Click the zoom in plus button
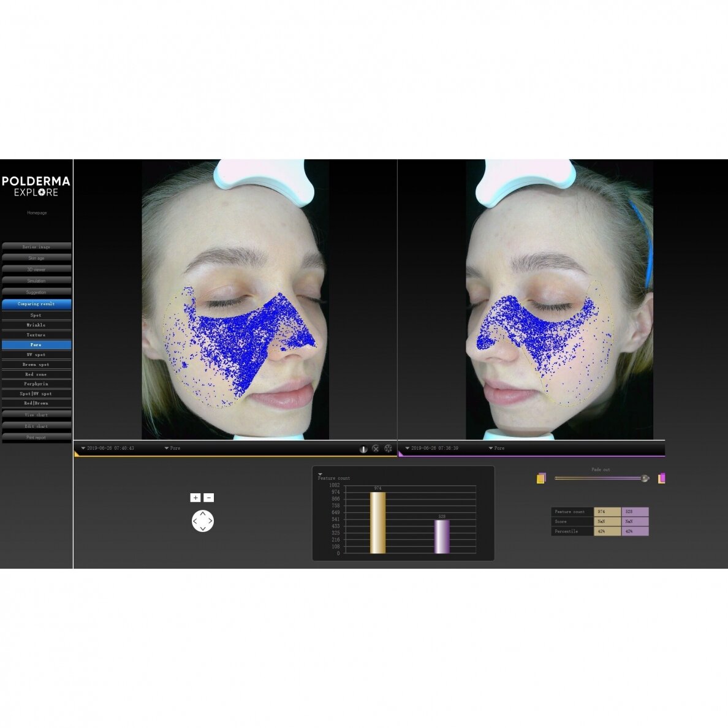The height and width of the screenshot is (728, 728). [195, 498]
